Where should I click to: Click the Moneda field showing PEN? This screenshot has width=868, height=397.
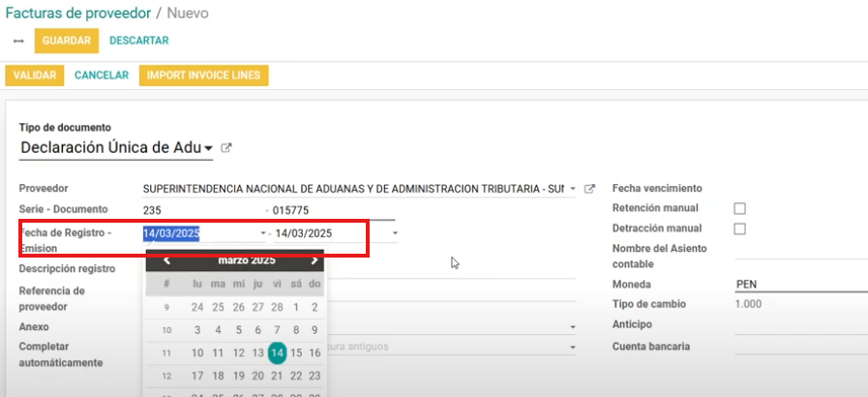[x=801, y=285]
